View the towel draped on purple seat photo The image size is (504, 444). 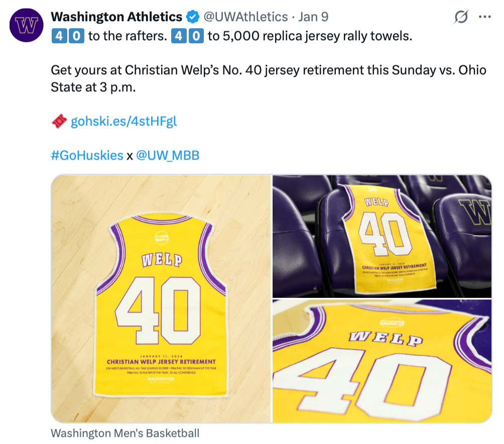click(x=382, y=236)
